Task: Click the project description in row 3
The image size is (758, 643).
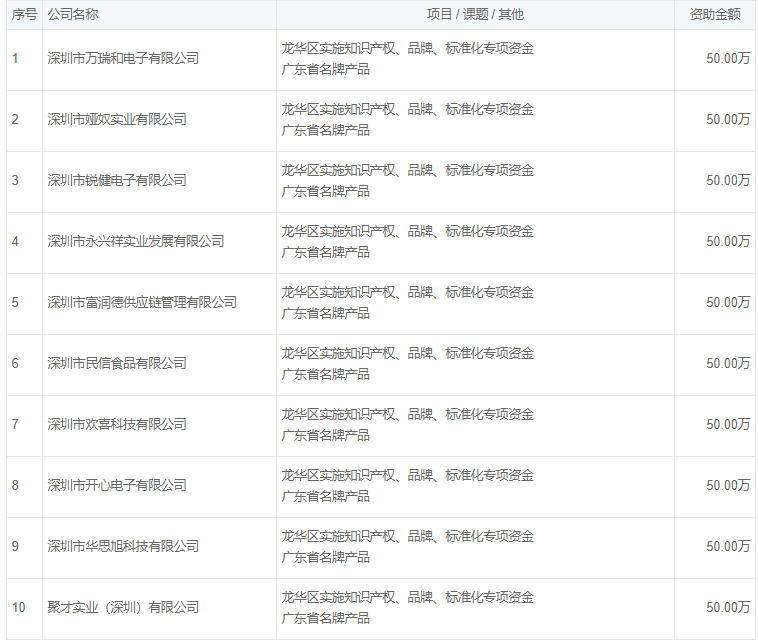Action: [x=407, y=171]
